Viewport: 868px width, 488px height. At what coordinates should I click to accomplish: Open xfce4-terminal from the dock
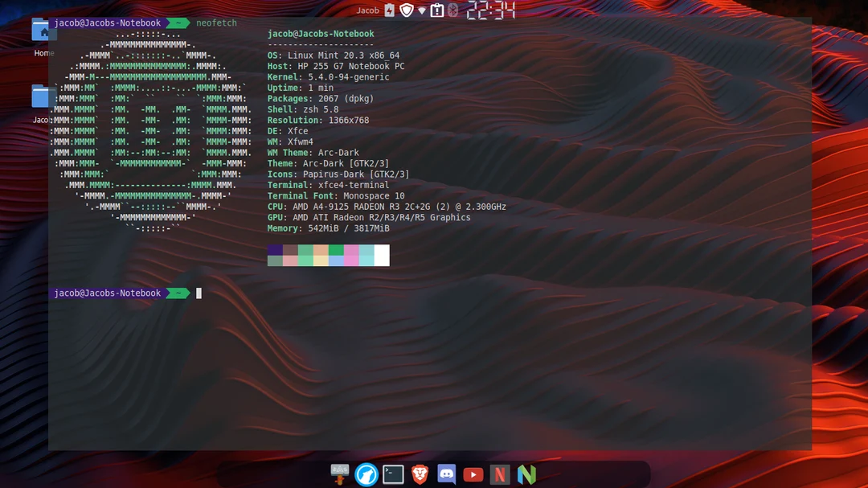(393, 474)
